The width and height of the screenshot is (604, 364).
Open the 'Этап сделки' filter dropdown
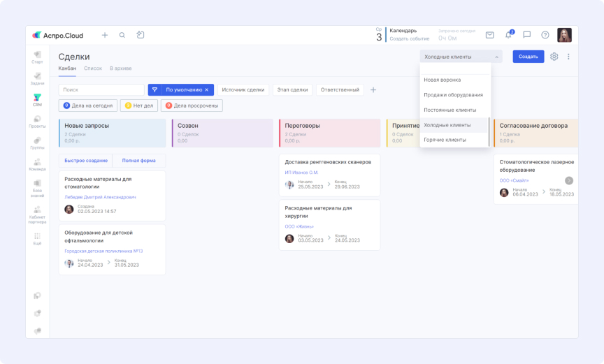point(292,90)
